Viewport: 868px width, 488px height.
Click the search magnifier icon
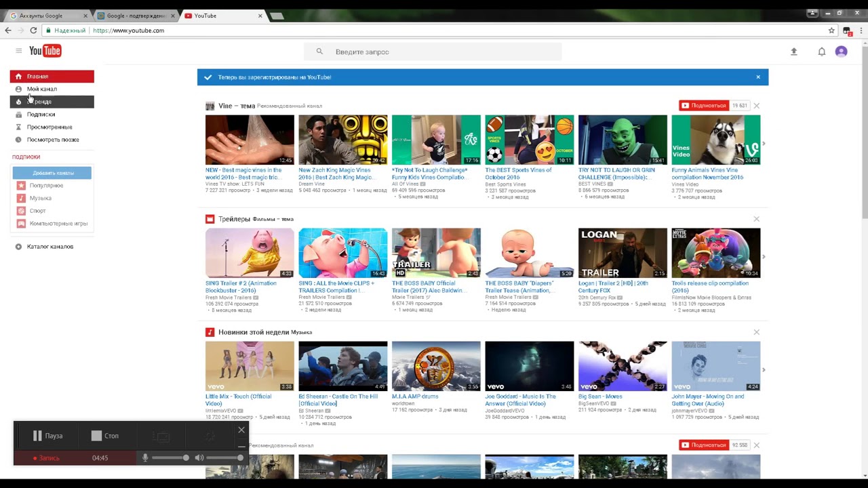[x=319, y=52]
